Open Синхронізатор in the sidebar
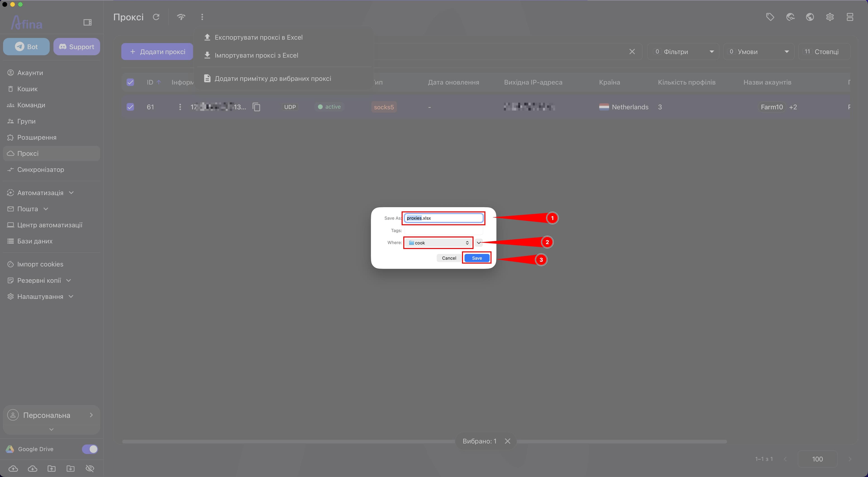 pos(52,170)
